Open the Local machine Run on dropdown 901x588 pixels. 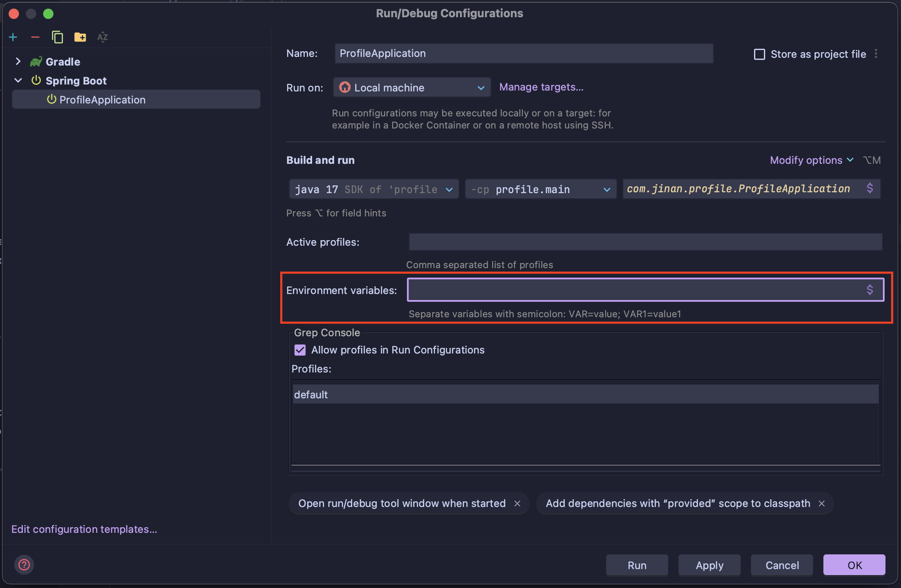click(412, 88)
